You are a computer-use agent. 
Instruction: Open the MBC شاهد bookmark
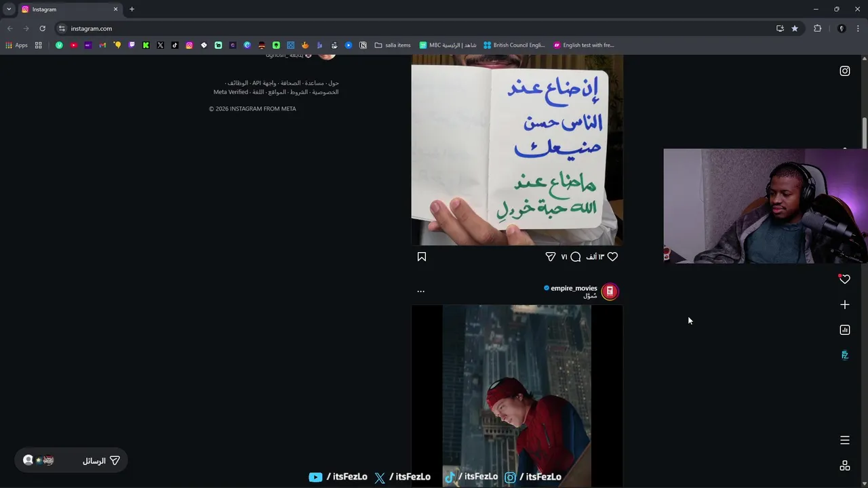click(448, 45)
